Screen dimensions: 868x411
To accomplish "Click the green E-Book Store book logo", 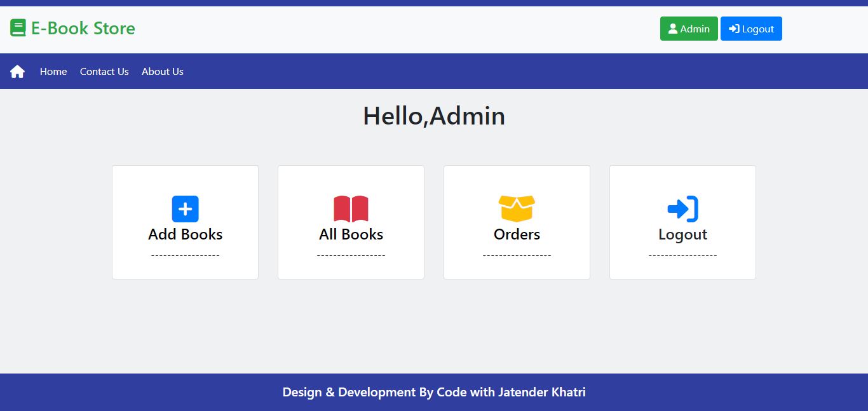I will (17, 27).
